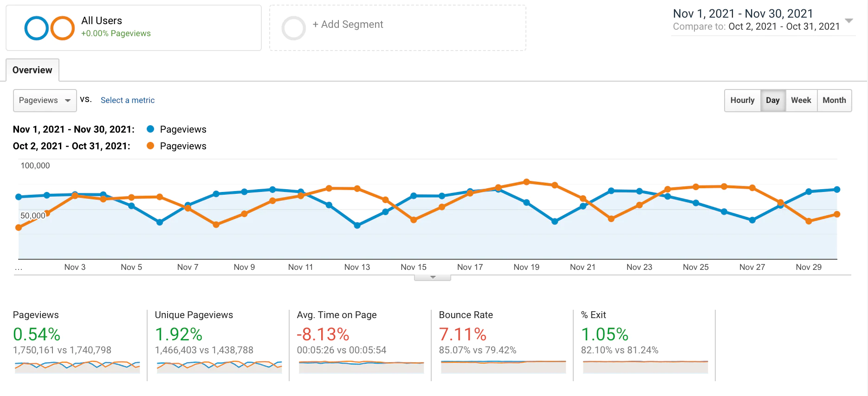Viewport: 868px width, 396px height.
Task: Click the Select a metric link
Action: (x=128, y=100)
